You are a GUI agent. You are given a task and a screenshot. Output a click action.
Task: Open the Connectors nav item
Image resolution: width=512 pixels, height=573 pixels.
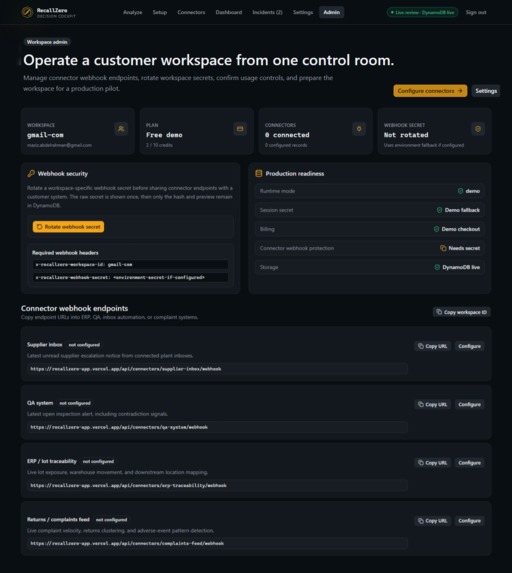[x=191, y=12]
